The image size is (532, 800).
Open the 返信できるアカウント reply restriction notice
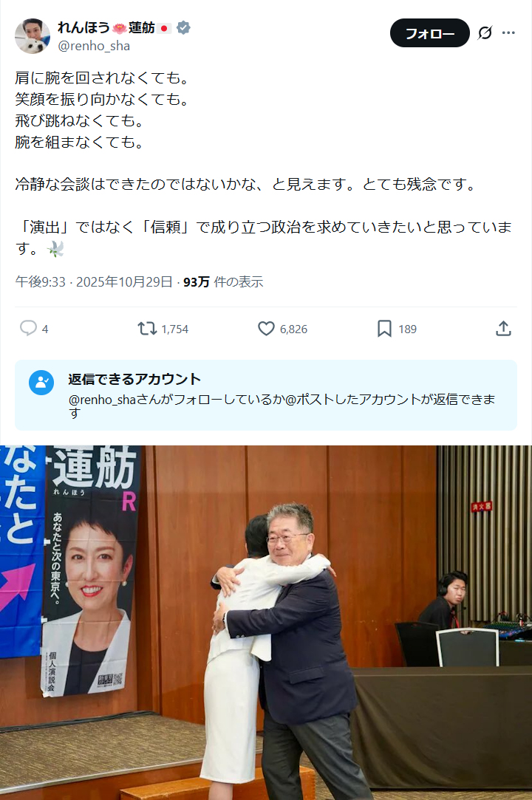point(266,395)
